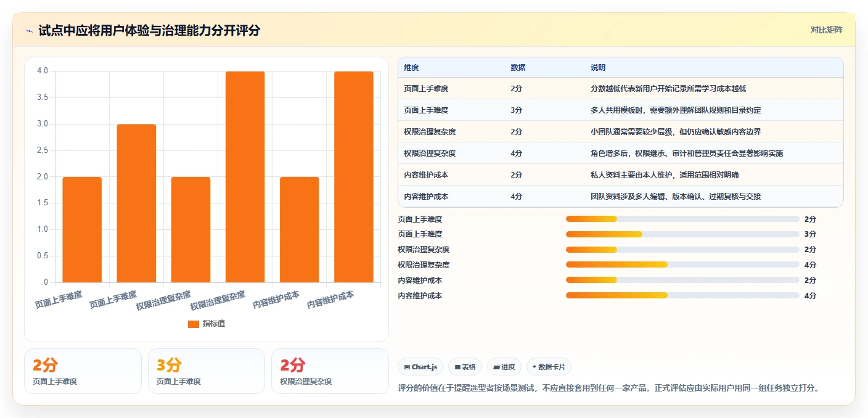Viewport: 868px width, 418px height.
Task: Open the red 2分 权限治理复杂度 card
Action: click(330, 371)
